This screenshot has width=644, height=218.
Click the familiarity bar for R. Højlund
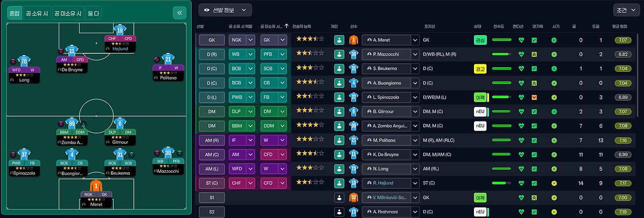[x=502, y=183]
